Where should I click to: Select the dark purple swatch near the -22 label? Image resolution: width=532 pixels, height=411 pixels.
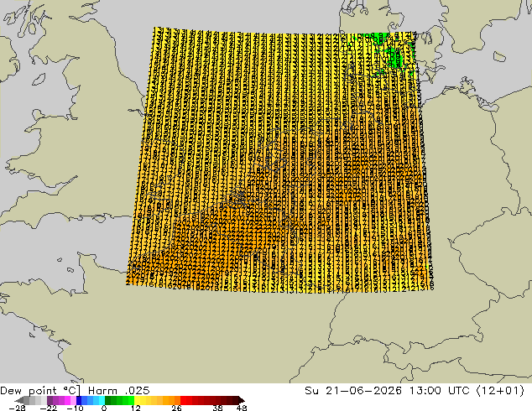(50, 400)
